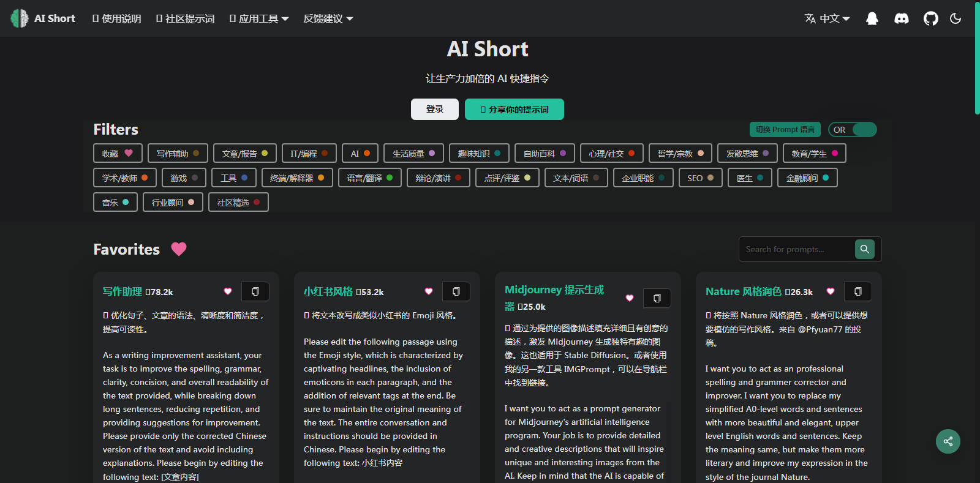The width and height of the screenshot is (980, 483).
Task: Unfavorite the 小红书风格 card heart
Action: tap(429, 291)
